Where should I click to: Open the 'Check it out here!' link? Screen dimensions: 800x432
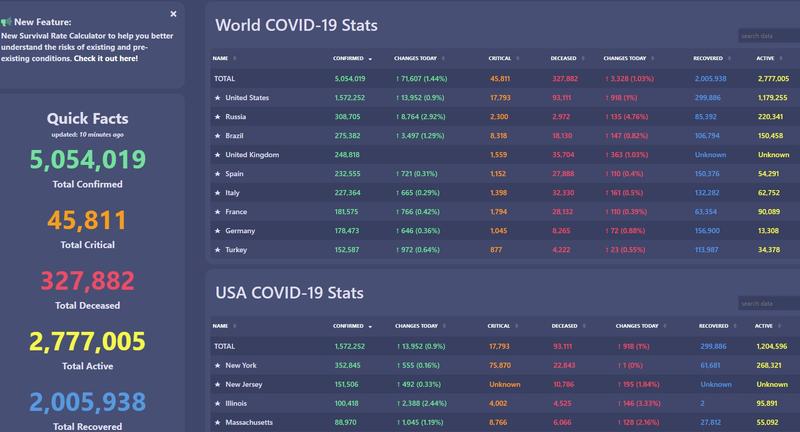(106, 59)
